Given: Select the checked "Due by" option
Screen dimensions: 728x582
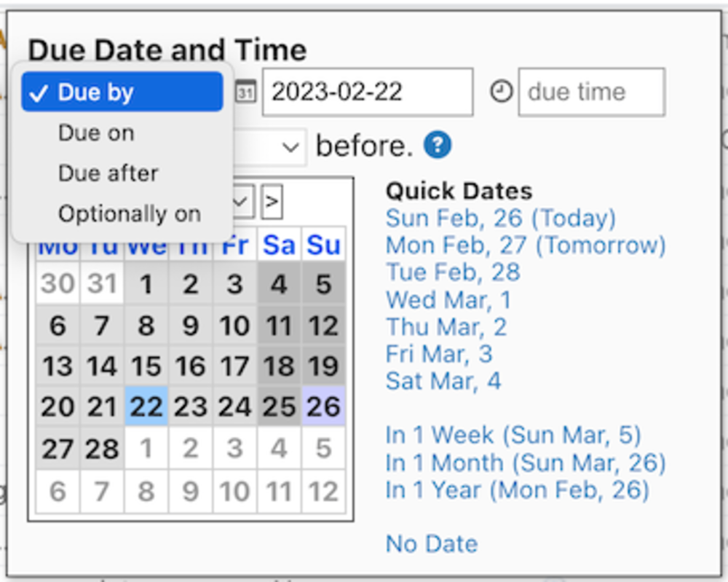Looking at the screenshot, I should coord(122,92).
